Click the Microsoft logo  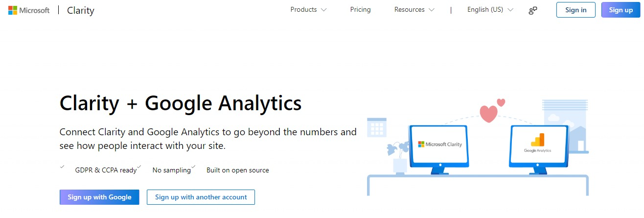click(x=29, y=10)
